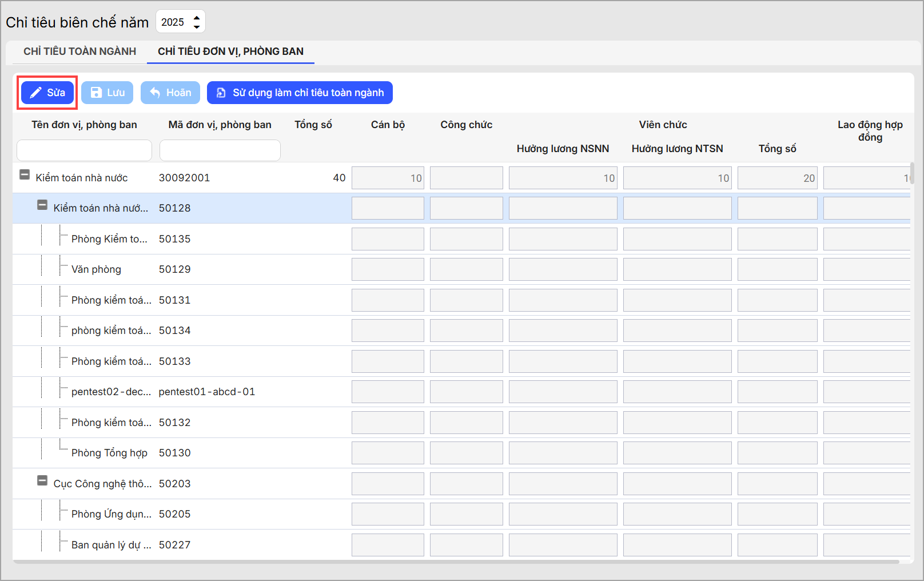Focus the Tên đơn vị filter field
The image size is (924, 581).
84,150
